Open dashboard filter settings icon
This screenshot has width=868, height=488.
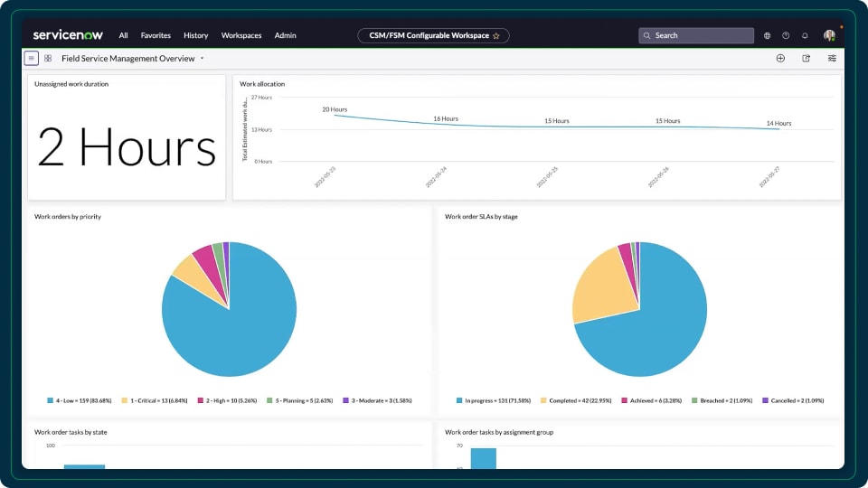[832, 58]
